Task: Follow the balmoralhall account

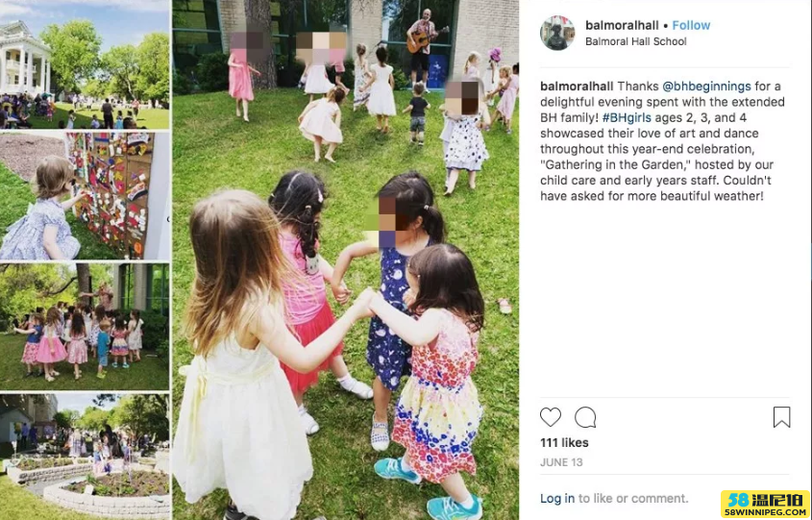Action: [x=691, y=25]
